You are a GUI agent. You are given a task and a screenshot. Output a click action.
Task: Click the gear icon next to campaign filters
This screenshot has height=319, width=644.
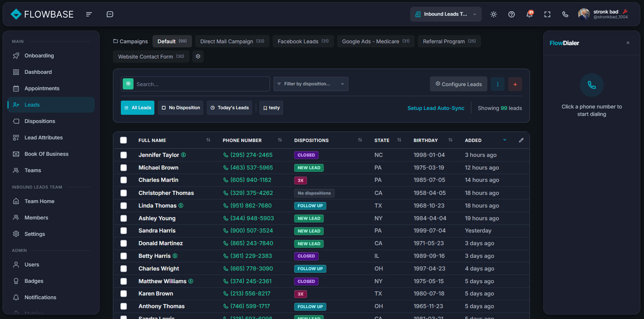click(x=197, y=56)
